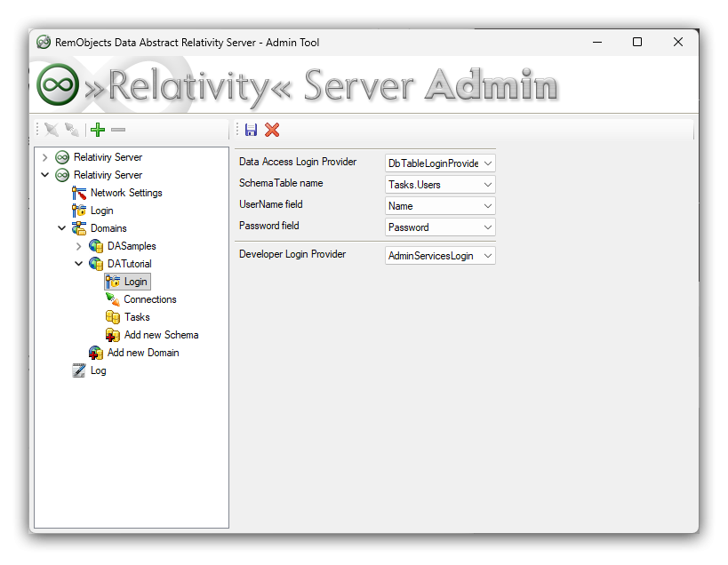The image size is (728, 565).
Task: Collapse the Domains tree node
Action: click(61, 228)
